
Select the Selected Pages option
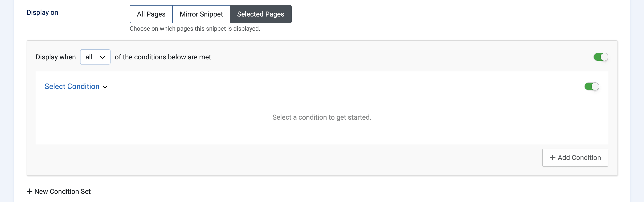point(261,14)
